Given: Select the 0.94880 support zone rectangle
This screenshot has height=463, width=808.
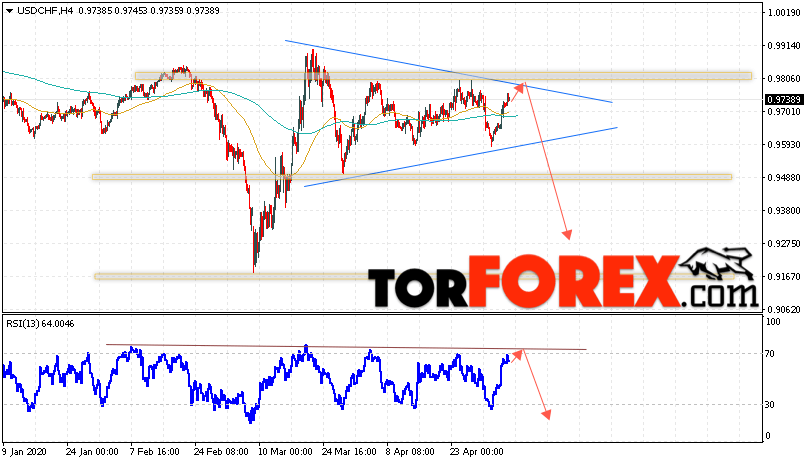Looking at the screenshot, I should point(412,177).
